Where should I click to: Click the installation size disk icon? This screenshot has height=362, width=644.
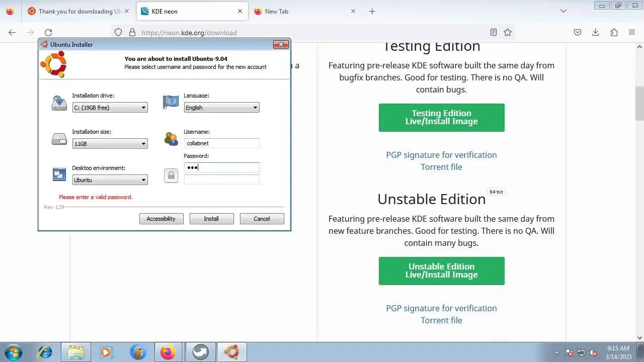pos(59,139)
